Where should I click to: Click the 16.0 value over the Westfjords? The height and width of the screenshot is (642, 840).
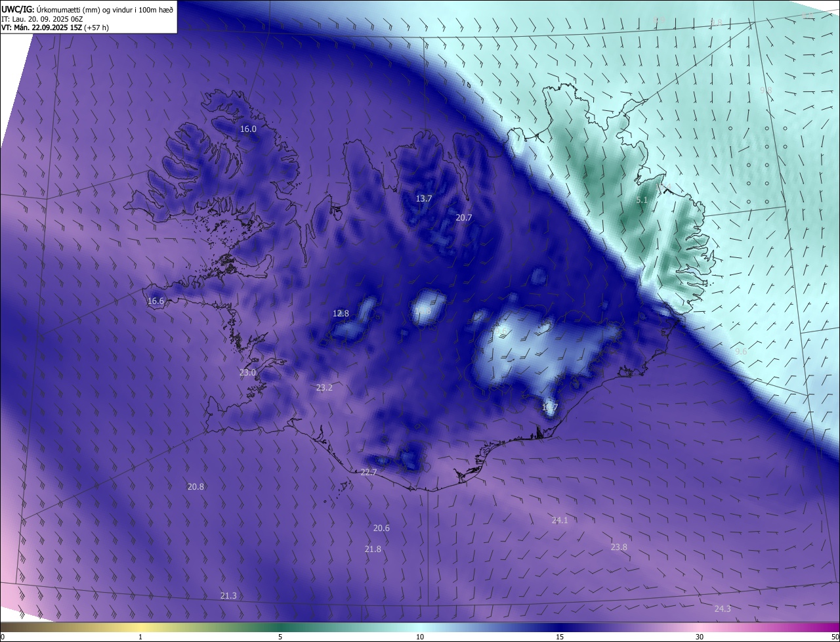(248, 129)
